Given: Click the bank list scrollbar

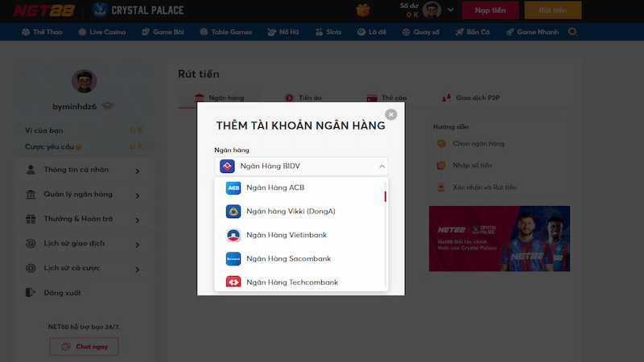Looking at the screenshot, I should [385, 196].
